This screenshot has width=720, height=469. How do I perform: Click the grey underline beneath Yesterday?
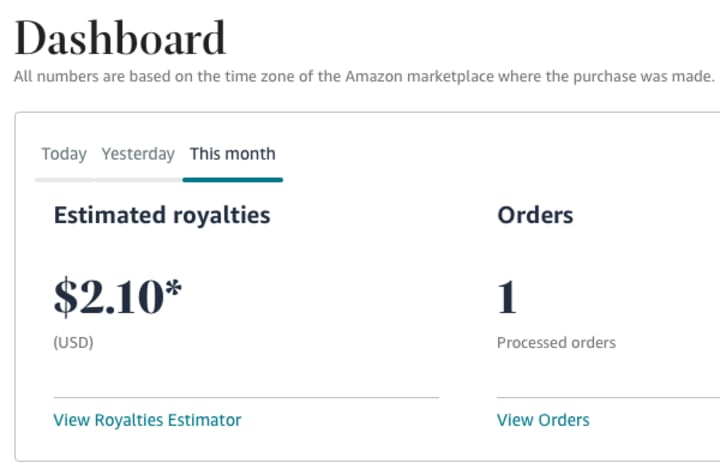(138, 180)
